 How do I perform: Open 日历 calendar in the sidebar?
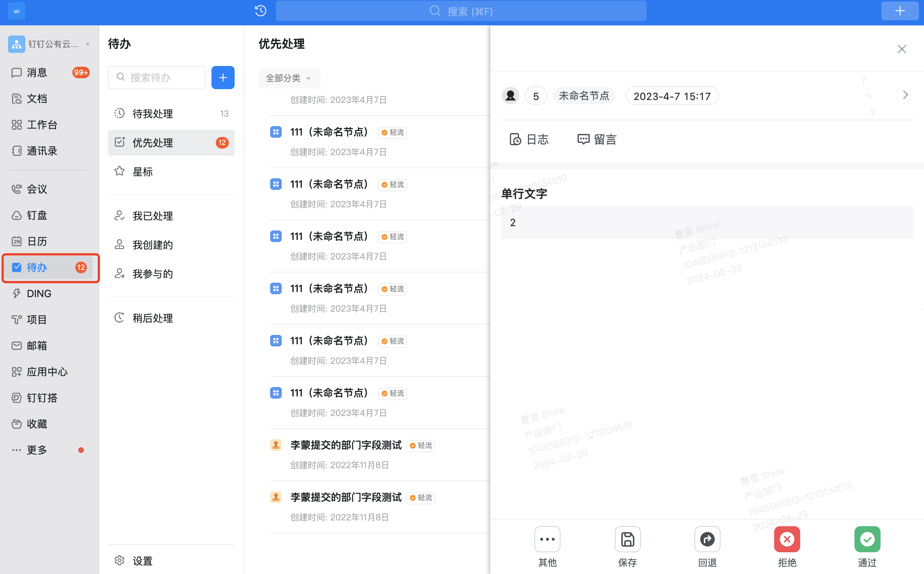point(49,241)
